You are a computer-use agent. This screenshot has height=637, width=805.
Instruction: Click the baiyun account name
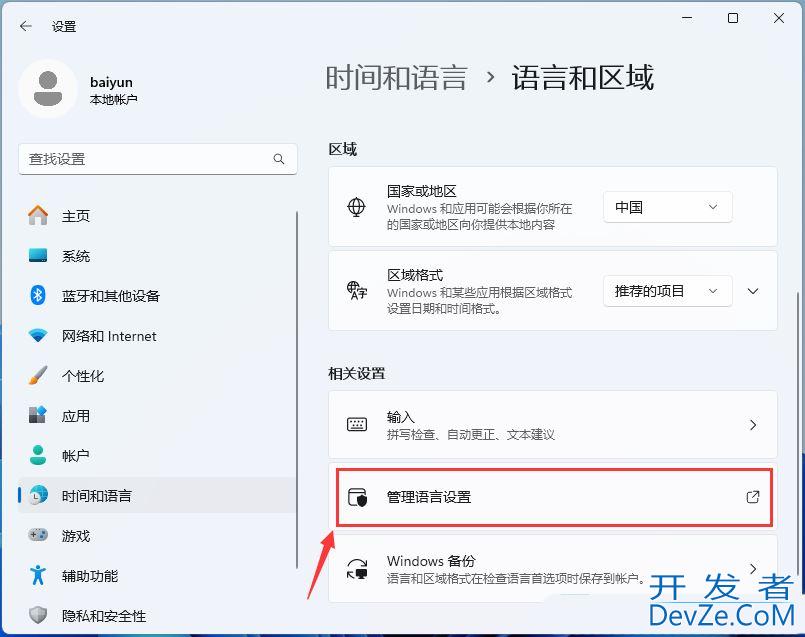[x=111, y=82]
